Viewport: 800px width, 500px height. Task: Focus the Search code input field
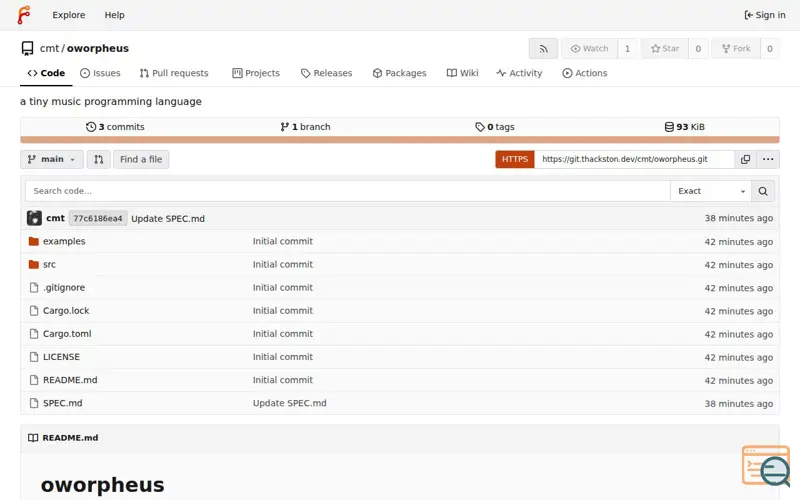[347, 191]
